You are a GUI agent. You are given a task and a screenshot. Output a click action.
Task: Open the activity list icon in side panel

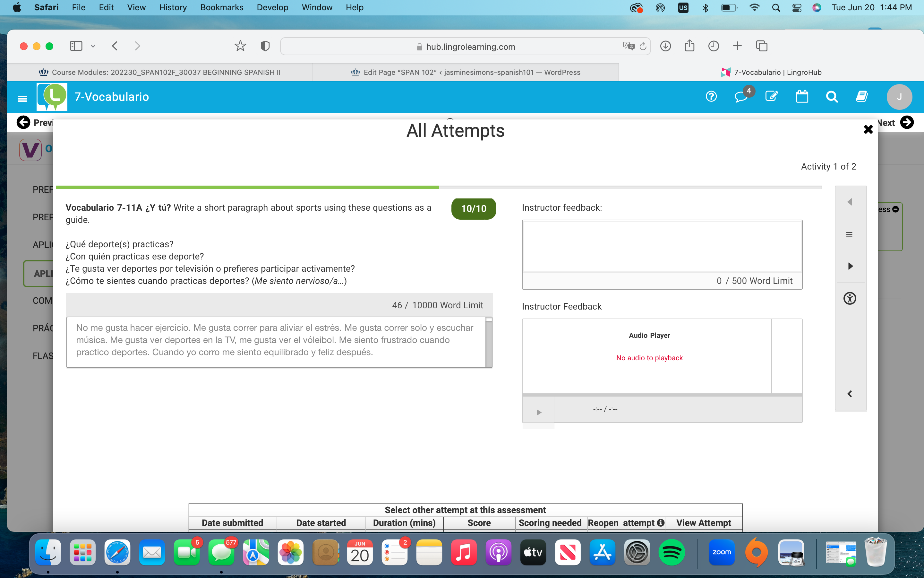point(849,235)
